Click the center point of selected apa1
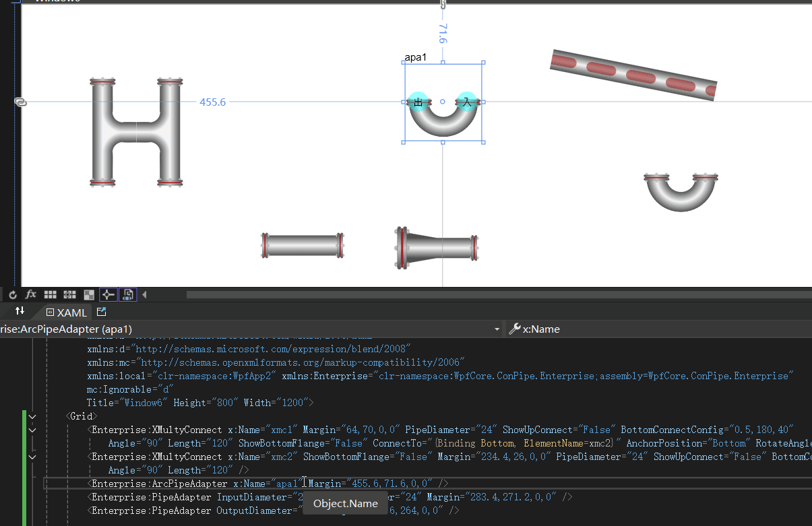The width and height of the screenshot is (812, 526). click(443, 102)
